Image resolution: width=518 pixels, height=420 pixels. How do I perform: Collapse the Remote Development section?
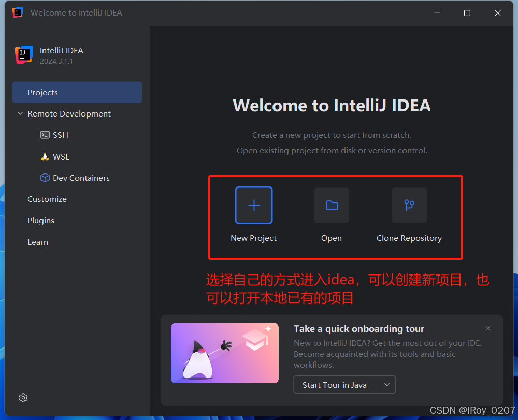pos(20,113)
